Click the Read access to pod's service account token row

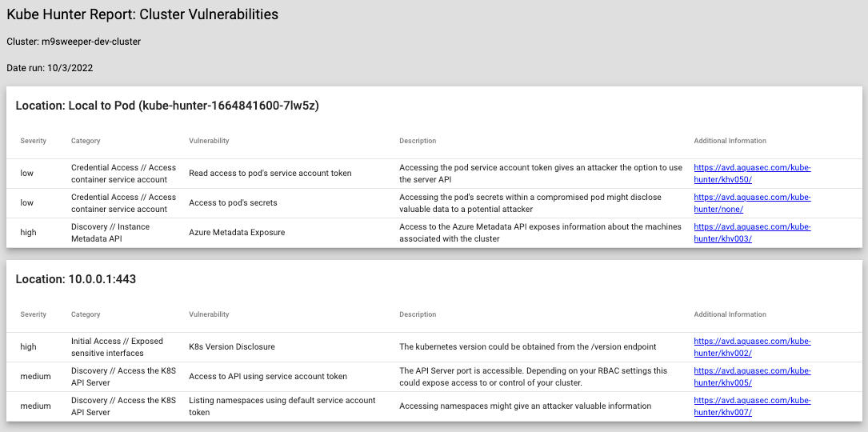[270, 173]
